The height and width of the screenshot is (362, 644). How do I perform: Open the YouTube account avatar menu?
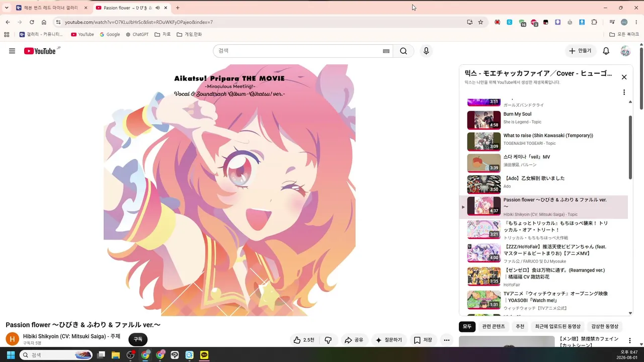[625, 51]
